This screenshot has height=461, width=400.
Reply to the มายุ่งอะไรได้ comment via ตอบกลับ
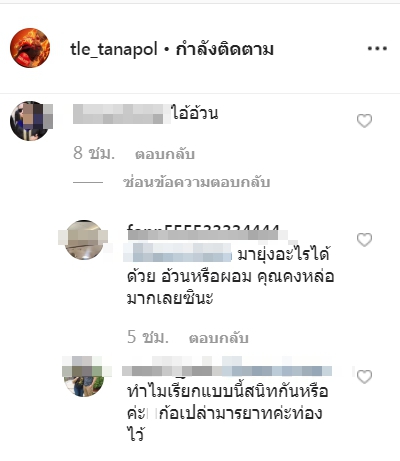coord(219,338)
